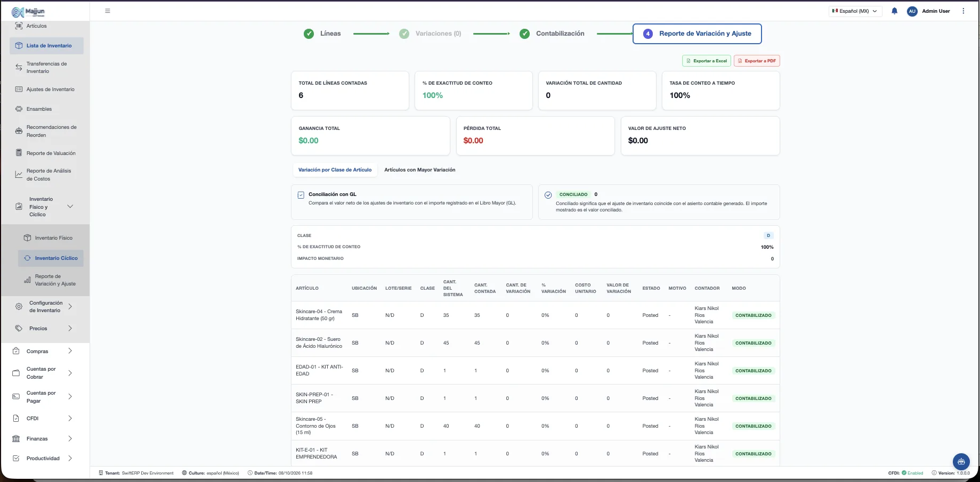Click the Artículos barcode icon
The height and width of the screenshot is (482, 980).
tap(19, 26)
